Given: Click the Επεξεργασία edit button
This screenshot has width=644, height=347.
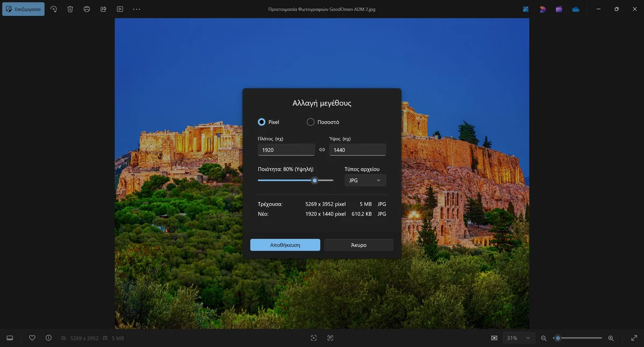Looking at the screenshot, I should (x=23, y=9).
